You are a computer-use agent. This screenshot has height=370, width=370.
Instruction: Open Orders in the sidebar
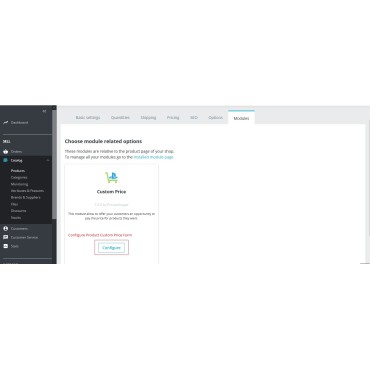click(16, 152)
